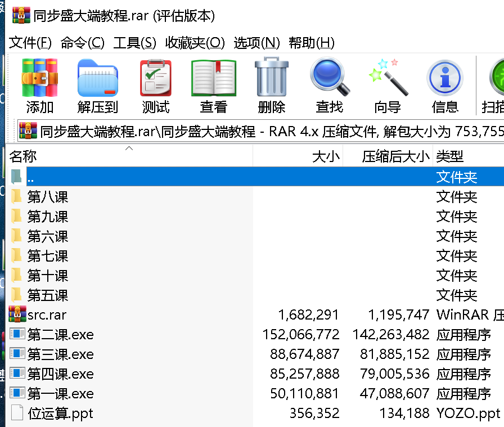Select the 第四课.exe file name
Viewport: 504px width, 427px height.
(x=60, y=374)
